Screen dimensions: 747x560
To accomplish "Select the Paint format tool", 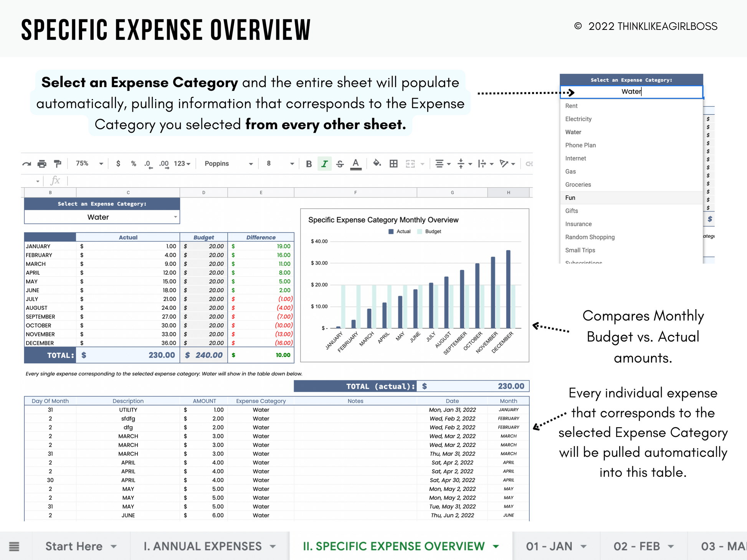I will [x=58, y=164].
